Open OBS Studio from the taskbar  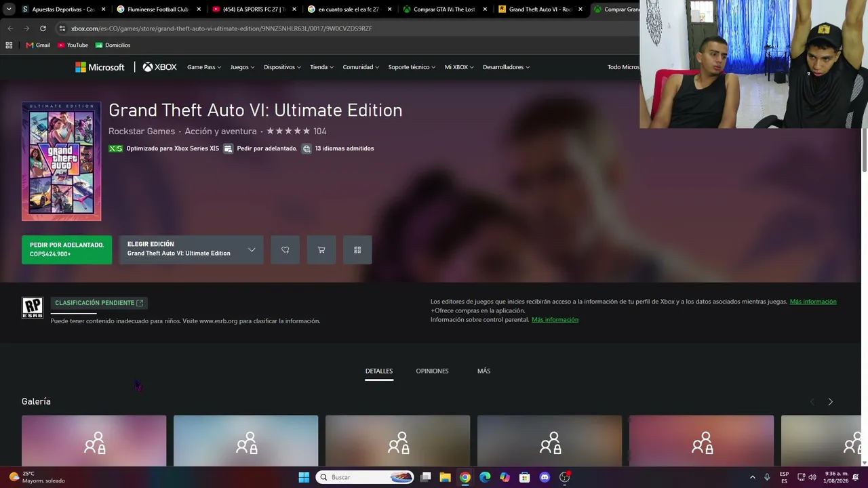tap(564, 477)
